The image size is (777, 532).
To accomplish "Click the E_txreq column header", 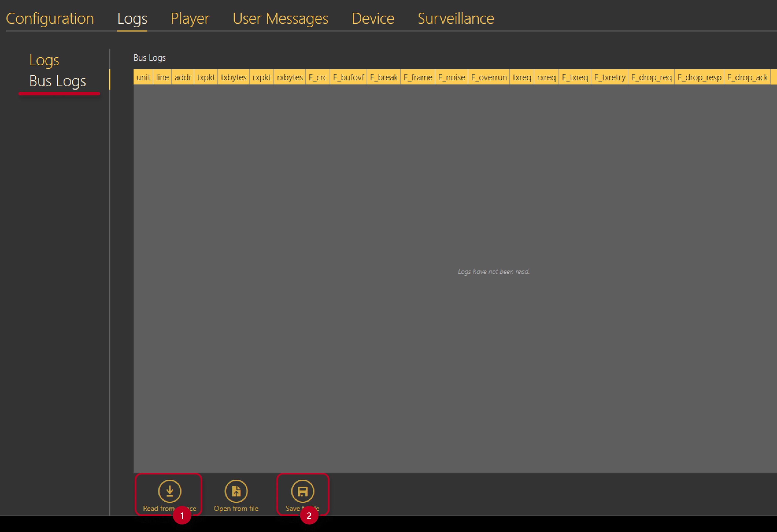I will tap(575, 77).
